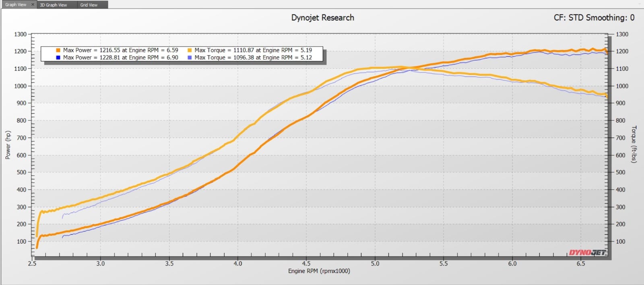Click the Power (hp) axis label

[x=8, y=145]
